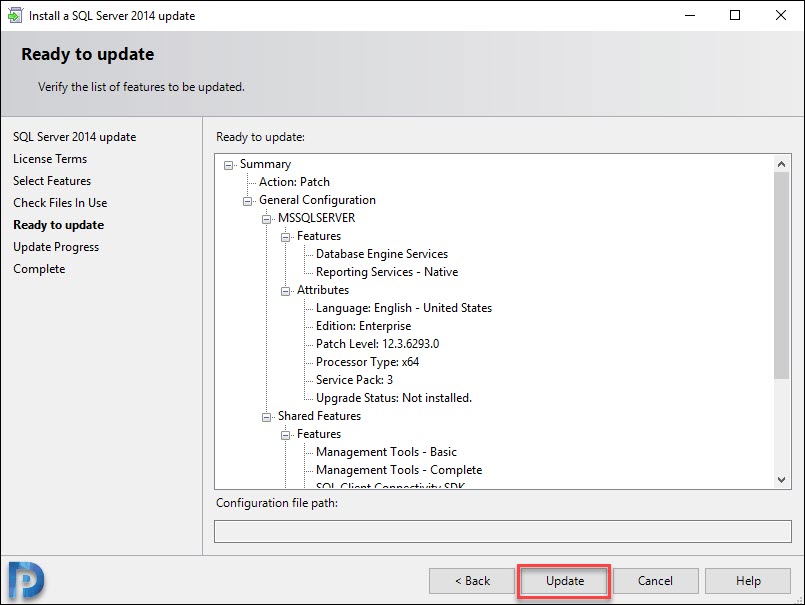Open the Select Features step

52,181
